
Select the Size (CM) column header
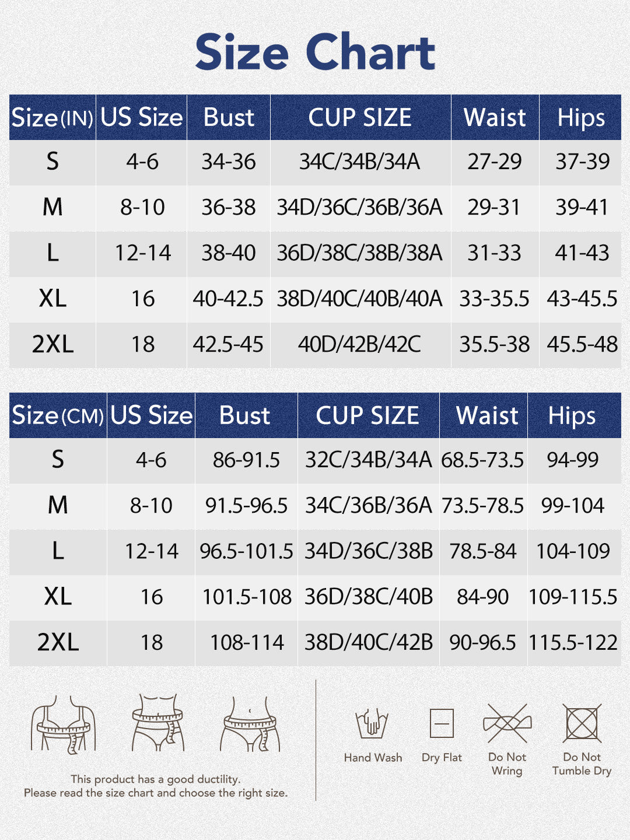58,416
